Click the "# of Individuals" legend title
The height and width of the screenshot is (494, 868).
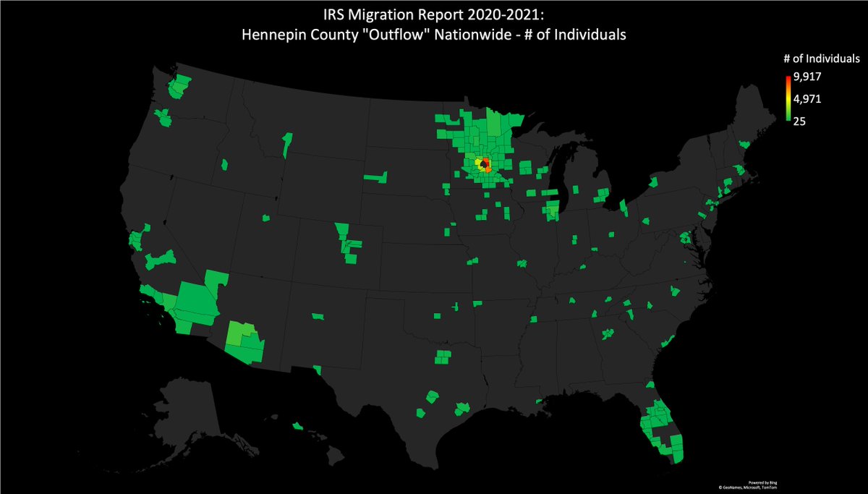coord(822,58)
